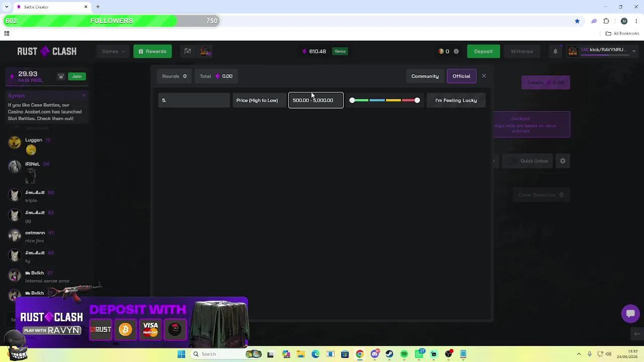Click Bvlkh's avatar beside "internal server error"
The width and height of the screenshot is (644, 362).
(x=15, y=276)
